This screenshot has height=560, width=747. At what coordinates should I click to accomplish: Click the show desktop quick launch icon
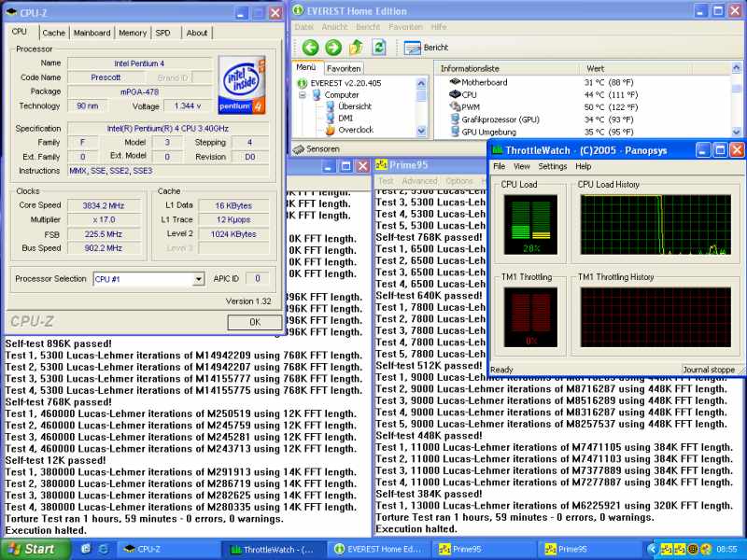[86, 549]
